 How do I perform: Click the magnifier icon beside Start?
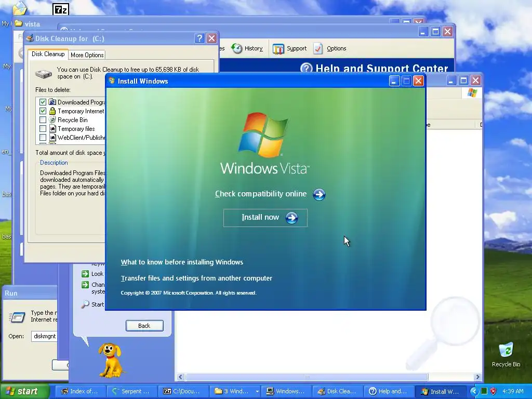85,304
